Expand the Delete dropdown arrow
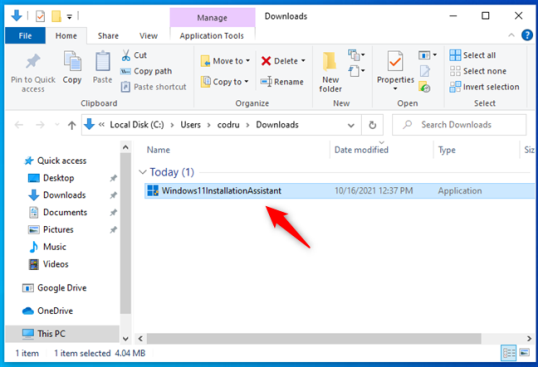 pyautogui.click(x=303, y=61)
